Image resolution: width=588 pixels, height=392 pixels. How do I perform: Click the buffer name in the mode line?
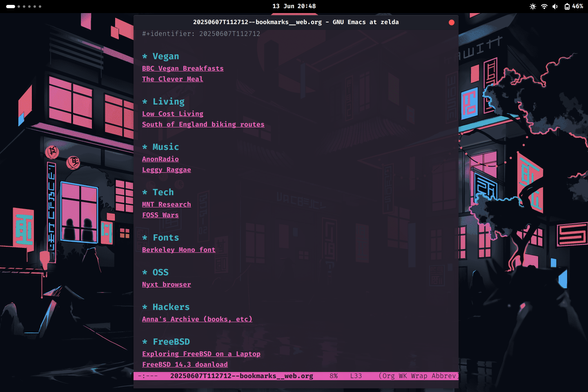click(x=242, y=376)
